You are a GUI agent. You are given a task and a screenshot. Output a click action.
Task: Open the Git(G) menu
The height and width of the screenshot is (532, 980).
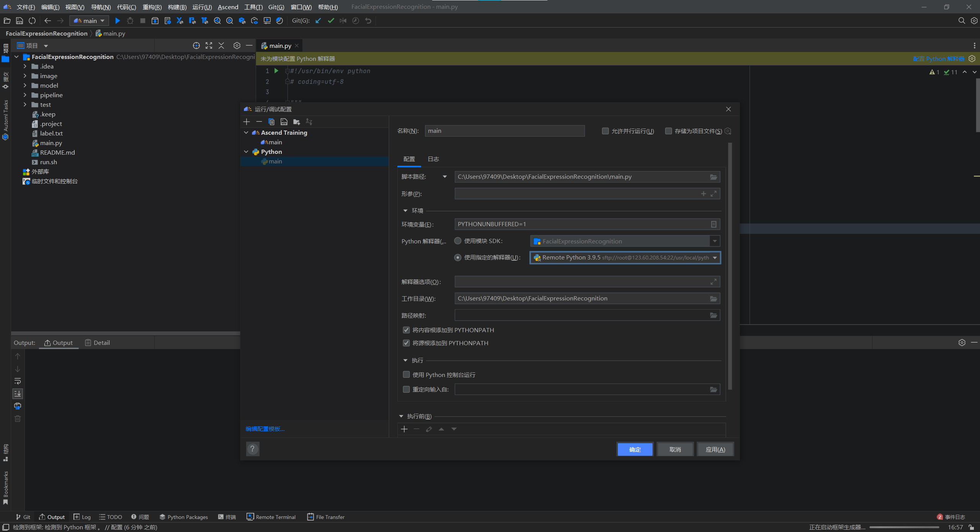click(276, 7)
